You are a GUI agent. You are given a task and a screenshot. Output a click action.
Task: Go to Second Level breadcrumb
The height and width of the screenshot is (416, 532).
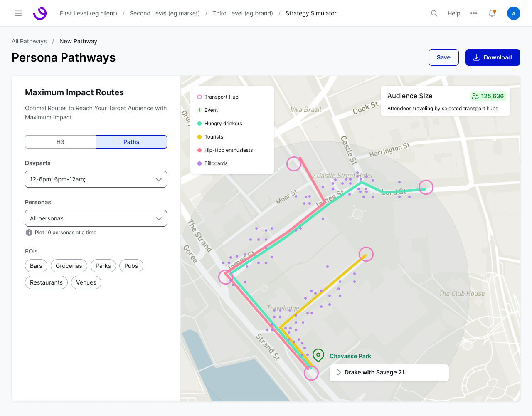pos(165,13)
